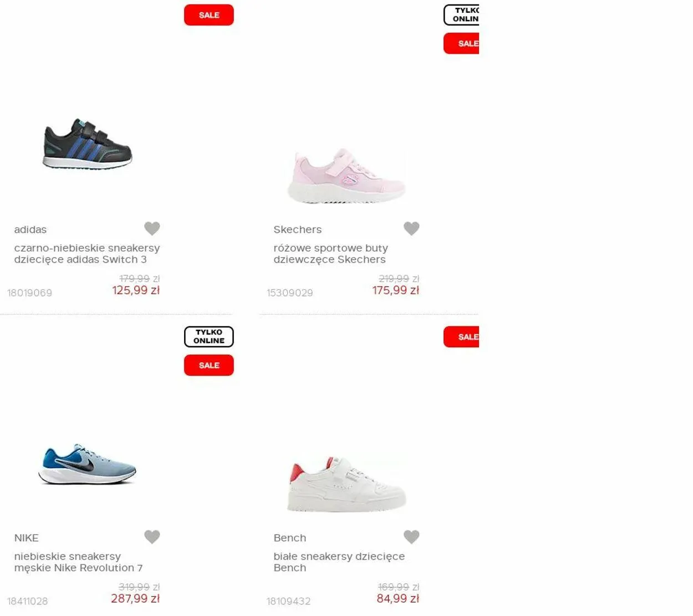Open the white Bench sneaker image
The width and height of the screenshot is (693, 616).
(346, 484)
